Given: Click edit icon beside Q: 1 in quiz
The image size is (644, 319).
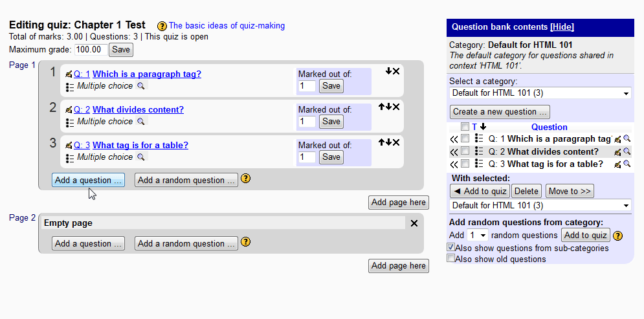Looking at the screenshot, I should coord(69,74).
